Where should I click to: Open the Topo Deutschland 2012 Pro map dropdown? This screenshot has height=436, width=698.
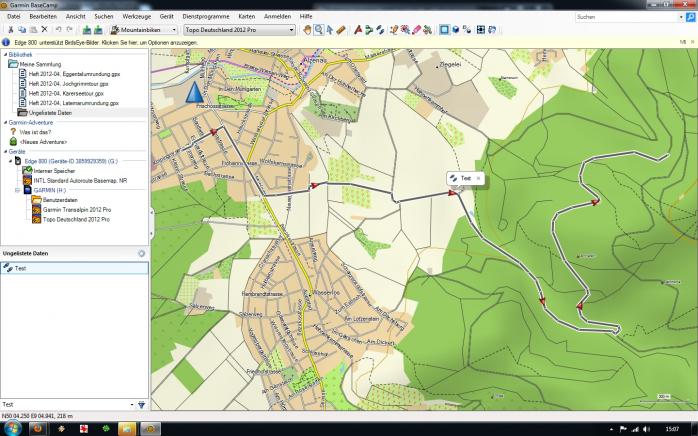point(240,30)
